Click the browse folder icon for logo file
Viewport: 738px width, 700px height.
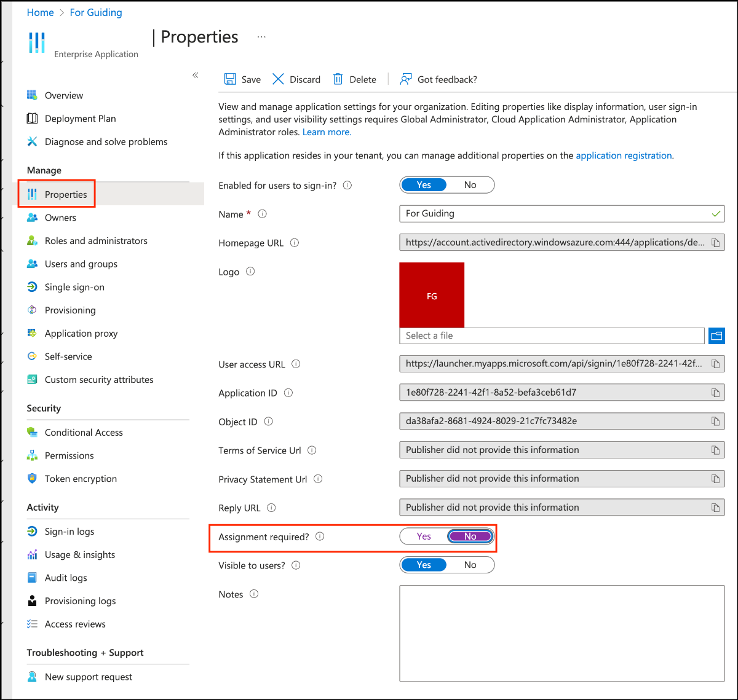[x=716, y=336]
